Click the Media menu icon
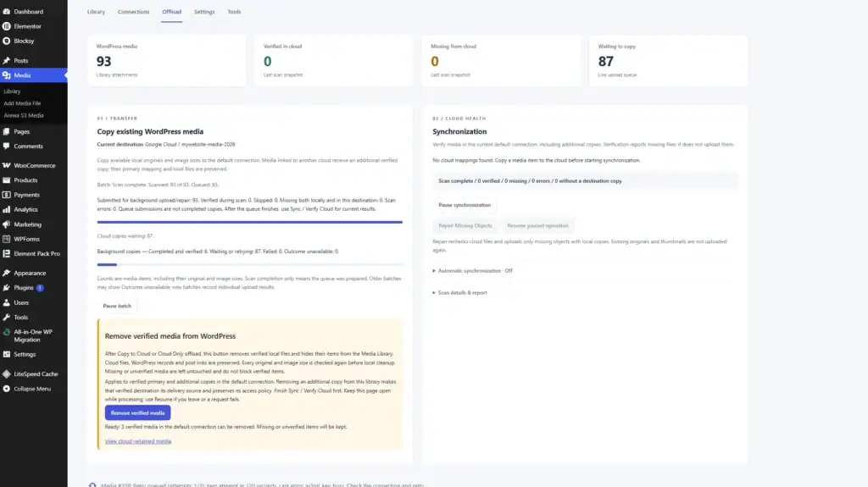Screen dimensions: 868x487 click(x=6, y=75)
